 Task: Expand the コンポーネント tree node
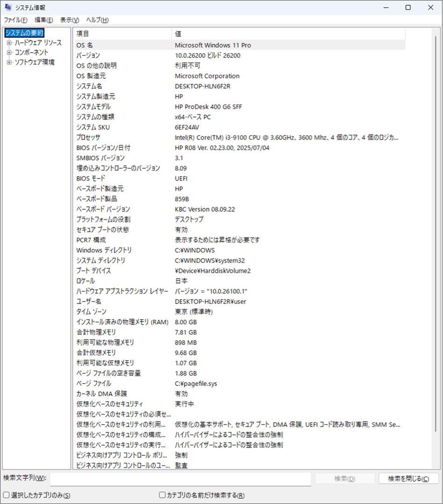[9, 52]
